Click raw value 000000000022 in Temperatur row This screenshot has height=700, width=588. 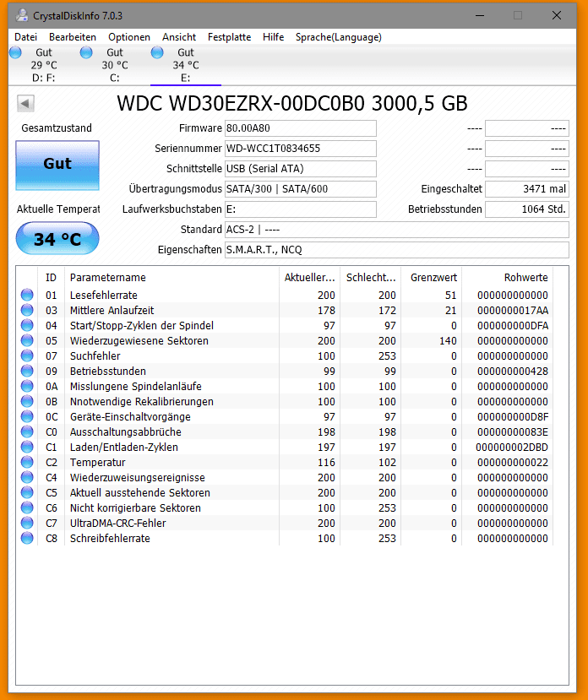click(513, 462)
